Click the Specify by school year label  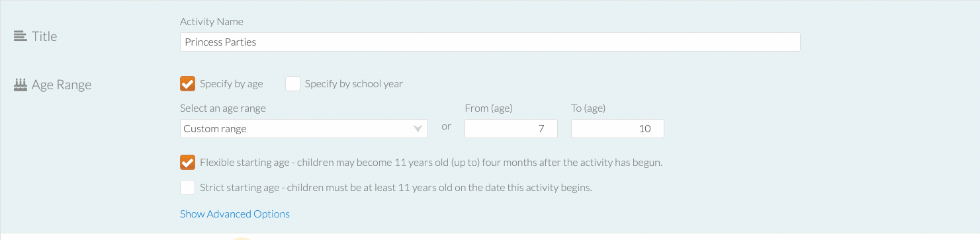(x=354, y=84)
